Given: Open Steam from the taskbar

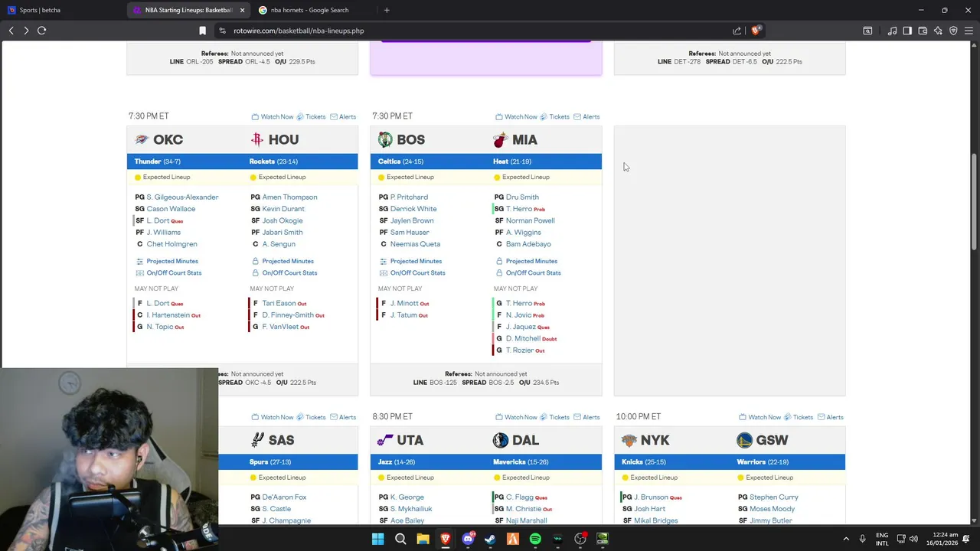Looking at the screenshot, I should click(490, 539).
